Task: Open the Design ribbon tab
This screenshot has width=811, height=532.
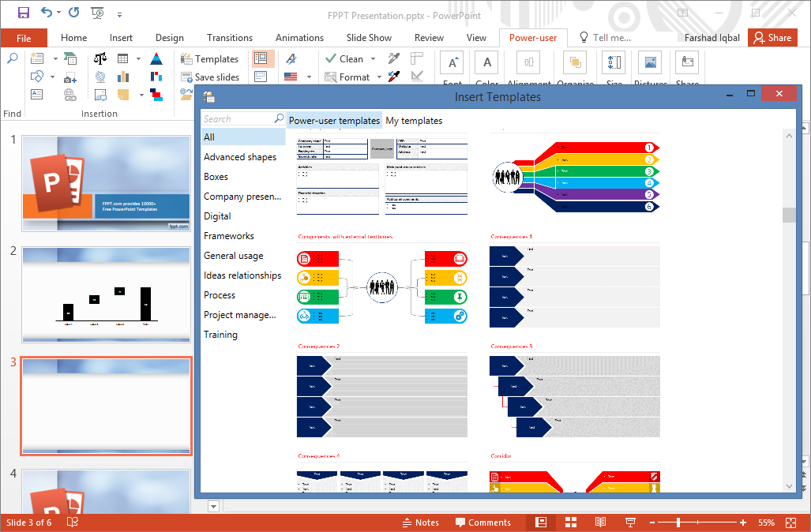Action: (168, 37)
